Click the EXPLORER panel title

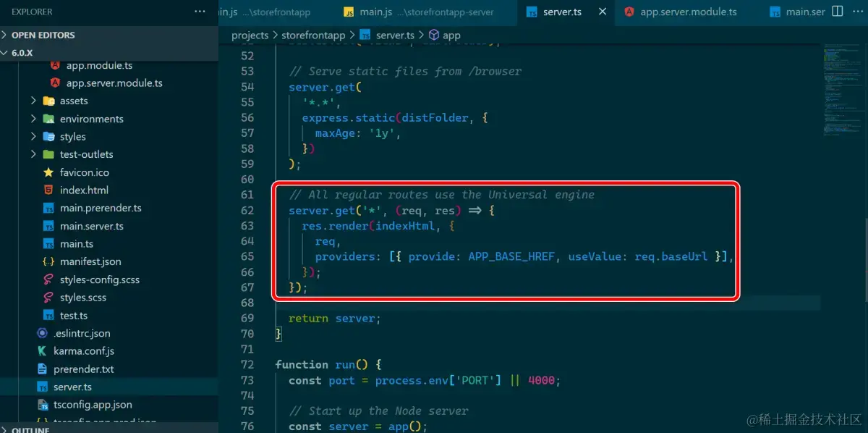[x=32, y=12]
